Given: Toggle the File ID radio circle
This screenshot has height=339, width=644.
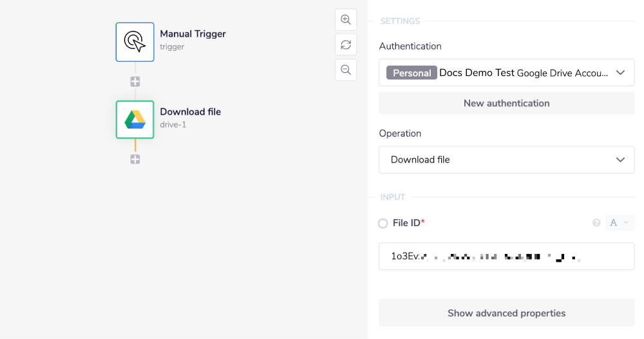Looking at the screenshot, I should click(x=383, y=224).
